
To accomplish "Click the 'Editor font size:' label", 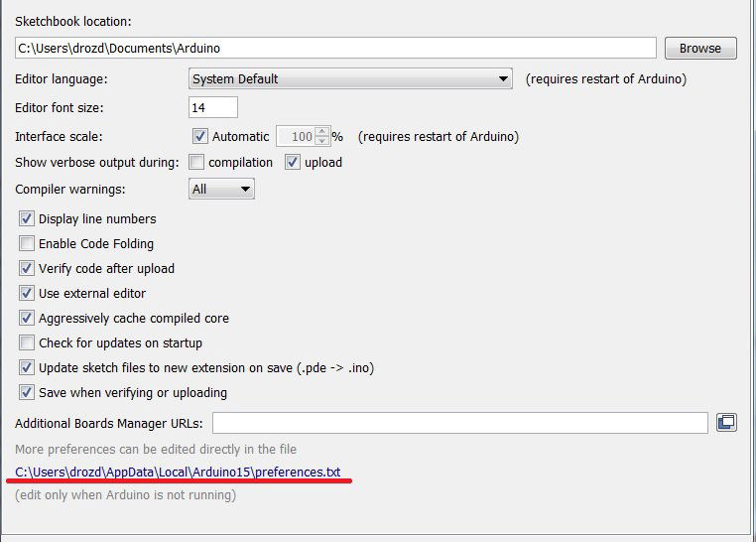I will (x=60, y=107).
